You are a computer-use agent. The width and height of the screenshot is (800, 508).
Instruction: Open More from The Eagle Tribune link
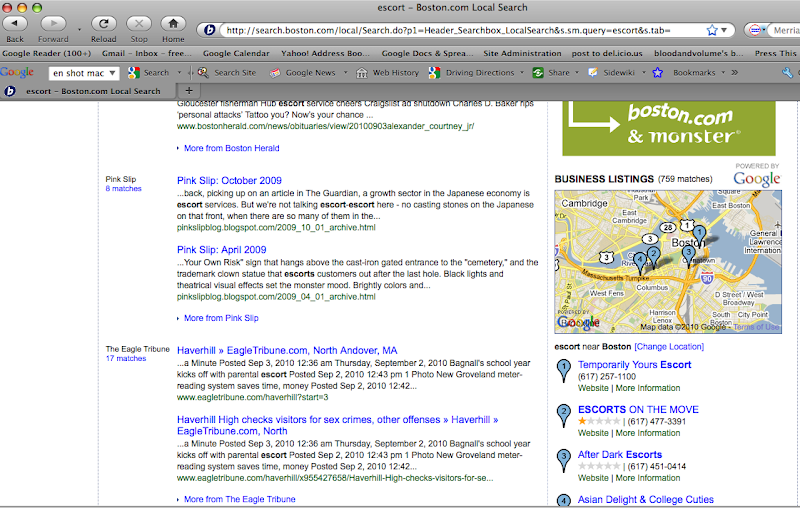click(239, 499)
